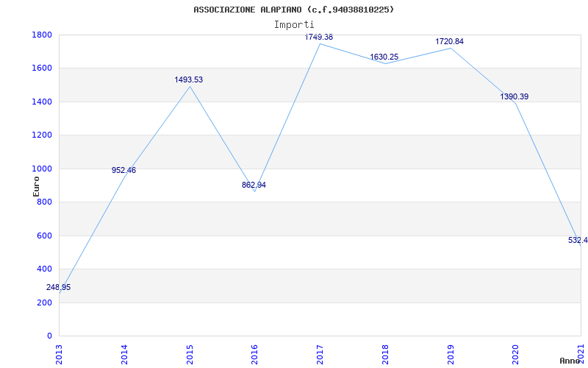Click the 2019 x-axis label

click(x=450, y=355)
